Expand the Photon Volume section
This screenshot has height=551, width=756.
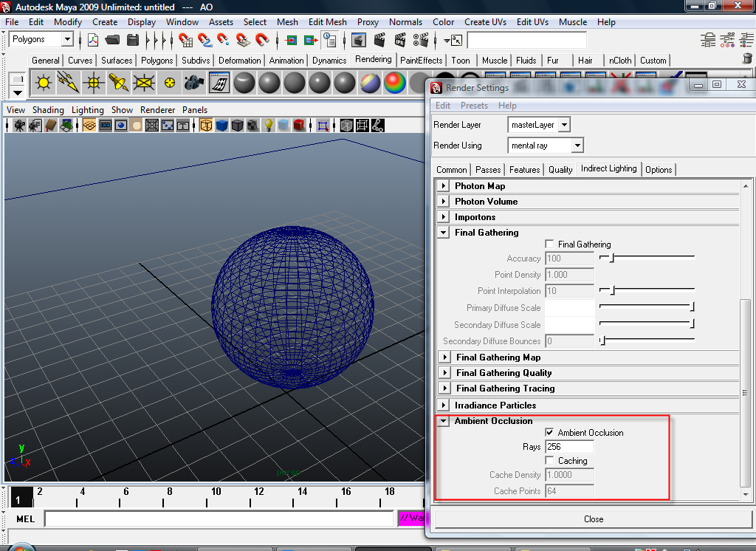click(x=443, y=201)
